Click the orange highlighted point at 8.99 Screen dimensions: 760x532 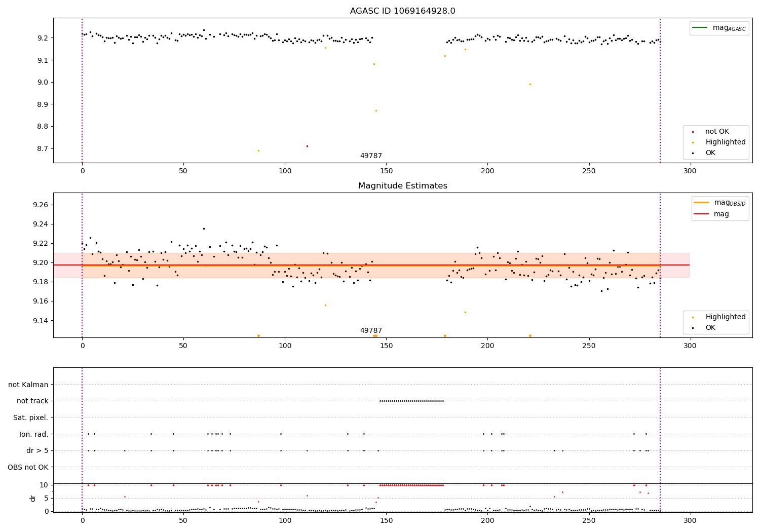[x=530, y=84]
